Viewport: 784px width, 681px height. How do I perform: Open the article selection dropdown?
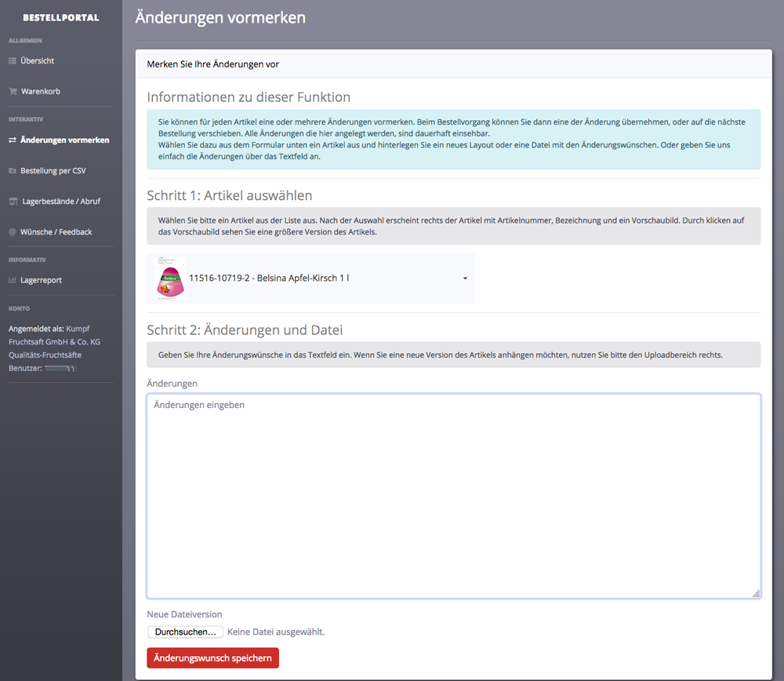click(310, 279)
